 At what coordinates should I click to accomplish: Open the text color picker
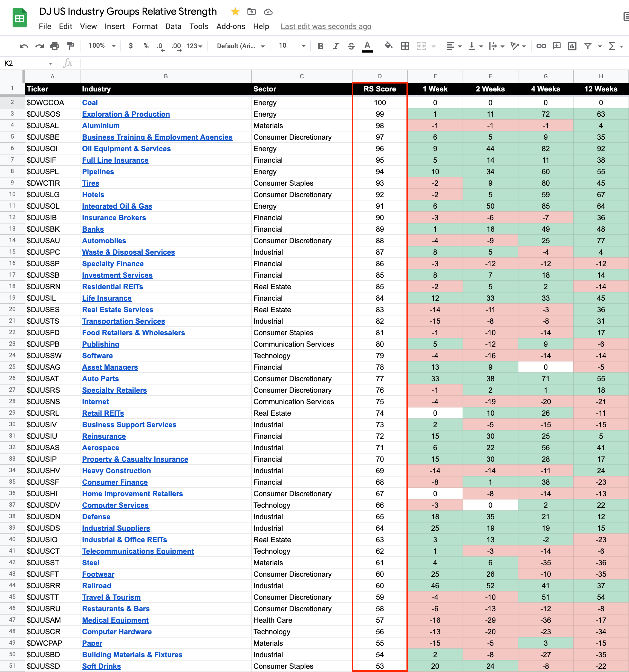pos(367,46)
